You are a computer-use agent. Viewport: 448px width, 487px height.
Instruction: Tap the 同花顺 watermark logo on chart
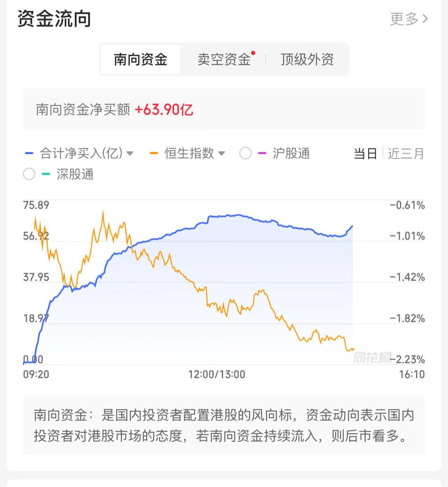click(x=371, y=358)
